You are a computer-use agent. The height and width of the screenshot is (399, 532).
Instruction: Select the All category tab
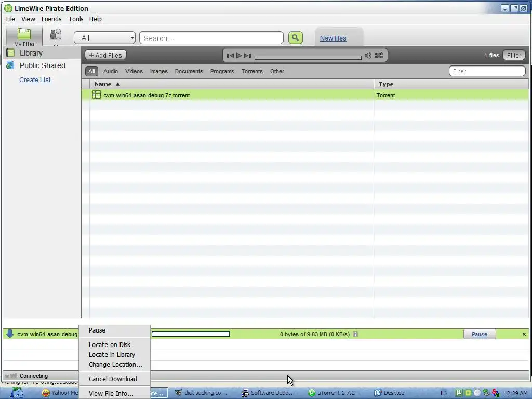(x=91, y=71)
